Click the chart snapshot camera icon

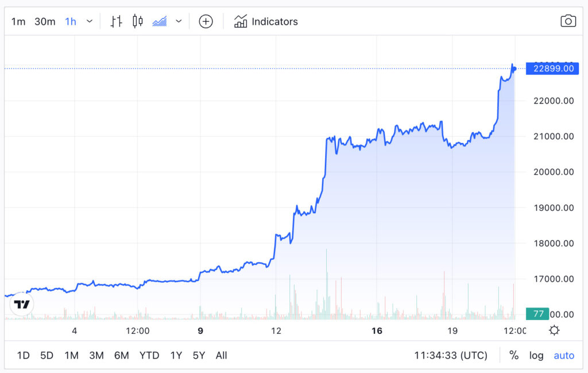(568, 21)
